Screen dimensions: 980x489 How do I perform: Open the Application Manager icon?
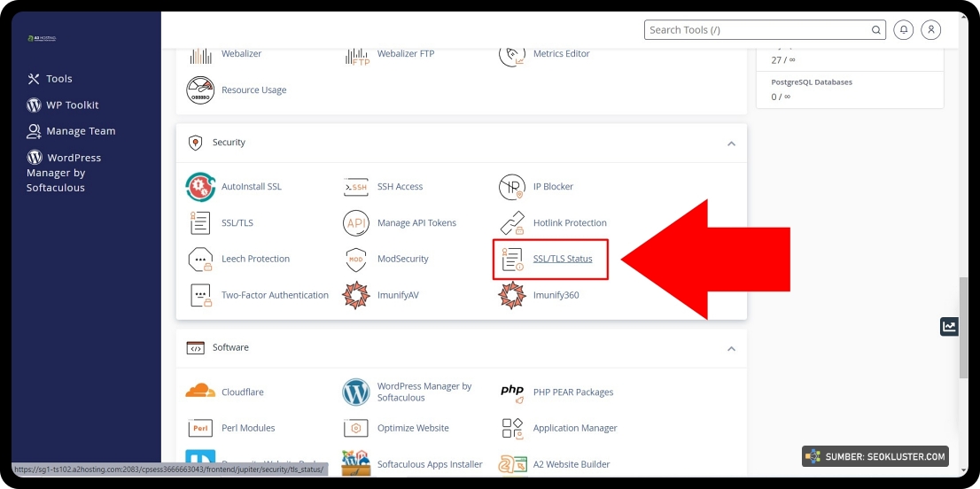click(512, 429)
